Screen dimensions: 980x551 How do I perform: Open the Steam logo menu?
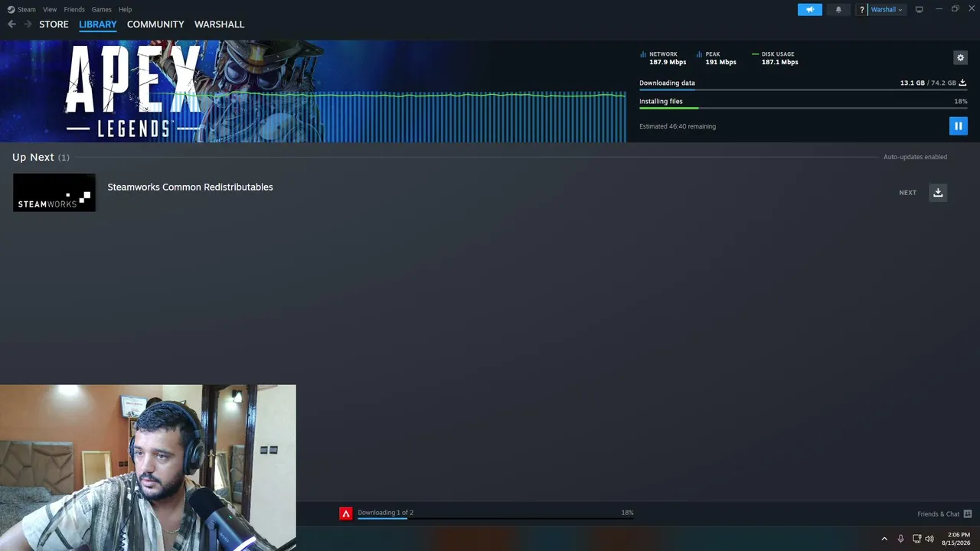[x=11, y=9]
